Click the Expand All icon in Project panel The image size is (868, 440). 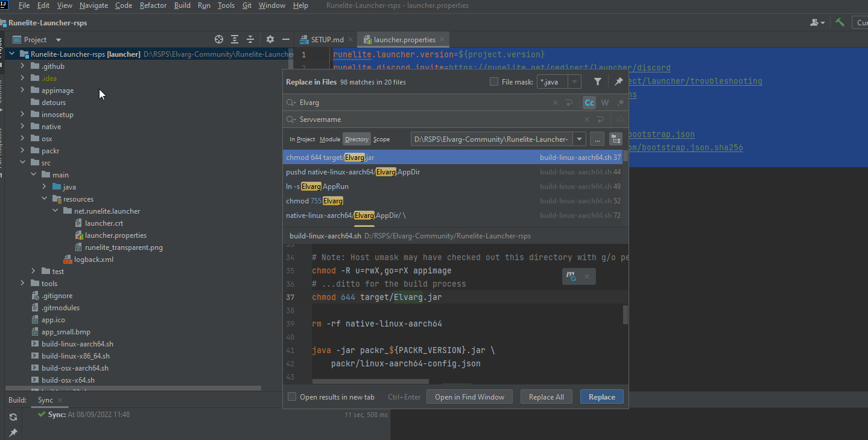[x=235, y=39]
